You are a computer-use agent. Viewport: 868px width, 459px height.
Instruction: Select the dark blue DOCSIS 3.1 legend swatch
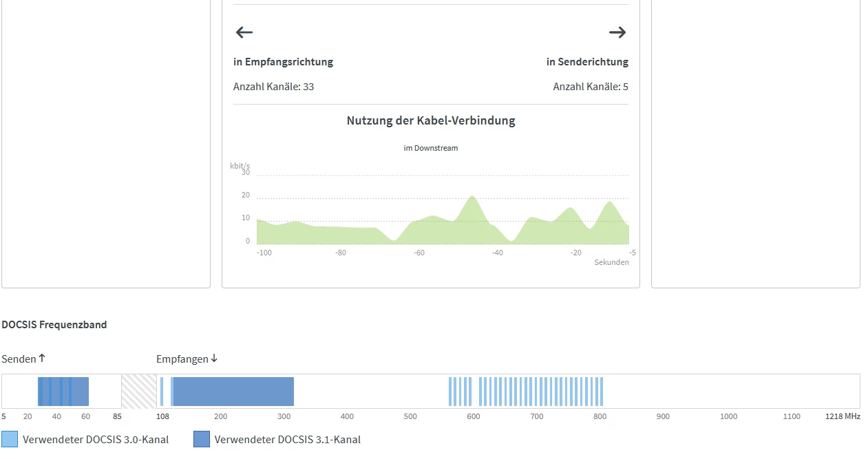tap(202, 439)
